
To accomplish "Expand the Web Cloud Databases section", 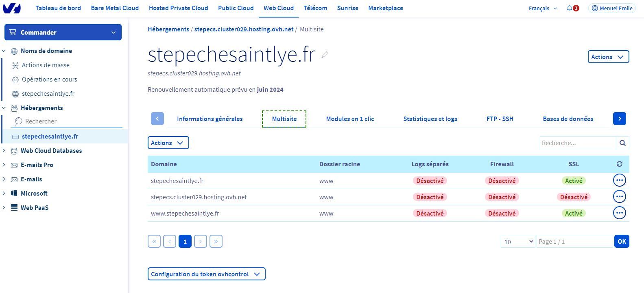I will click(x=4, y=151).
